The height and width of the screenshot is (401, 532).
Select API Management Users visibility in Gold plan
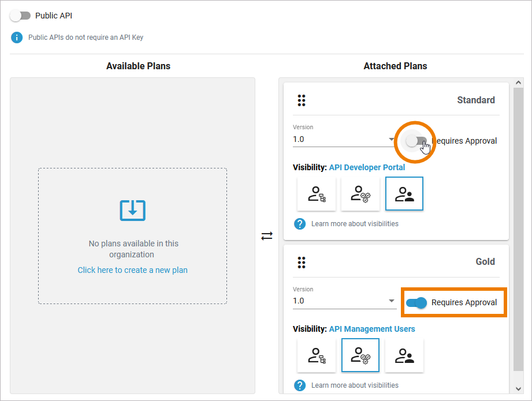click(360, 356)
